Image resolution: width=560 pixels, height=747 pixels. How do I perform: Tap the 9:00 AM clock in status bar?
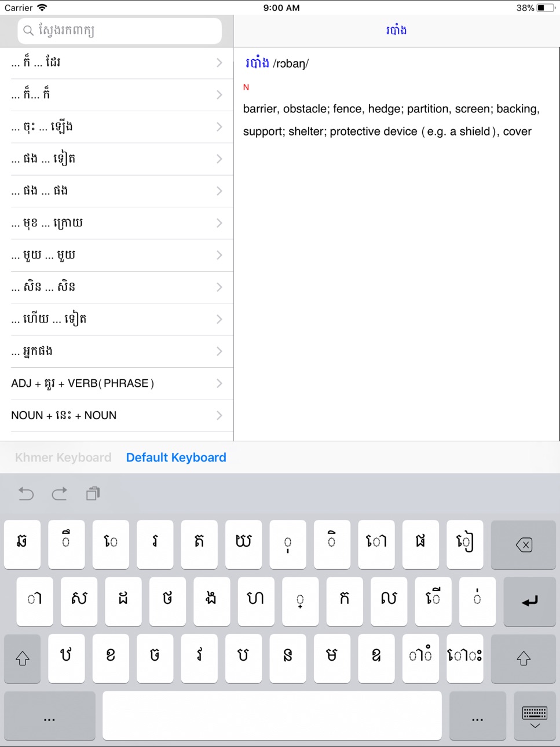point(281,8)
